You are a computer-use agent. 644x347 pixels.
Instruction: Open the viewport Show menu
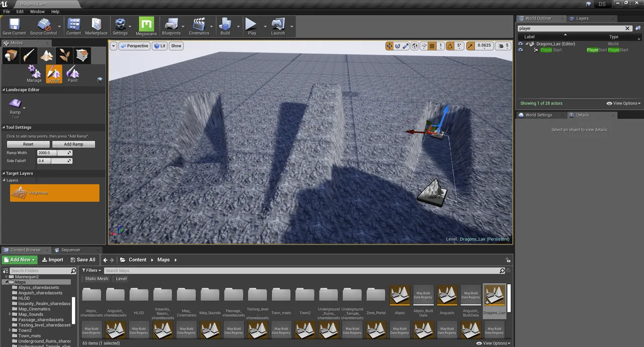point(176,46)
